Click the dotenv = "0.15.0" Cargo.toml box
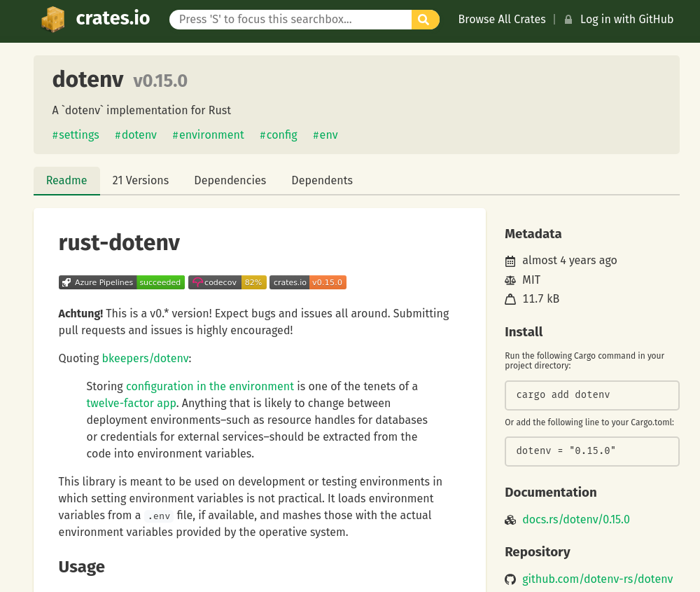Image resolution: width=700 pixels, height=592 pixels. 592,452
